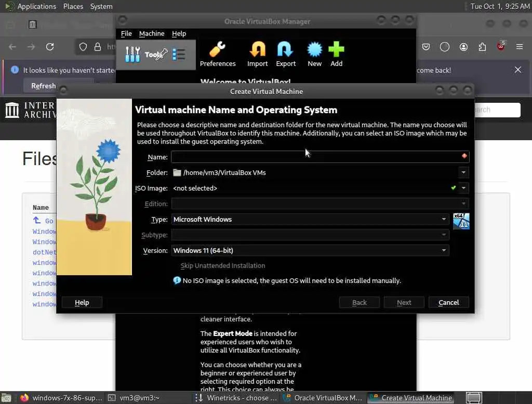Open the Applications menu in top panel
This screenshot has width=532, height=404.
[x=37, y=6]
